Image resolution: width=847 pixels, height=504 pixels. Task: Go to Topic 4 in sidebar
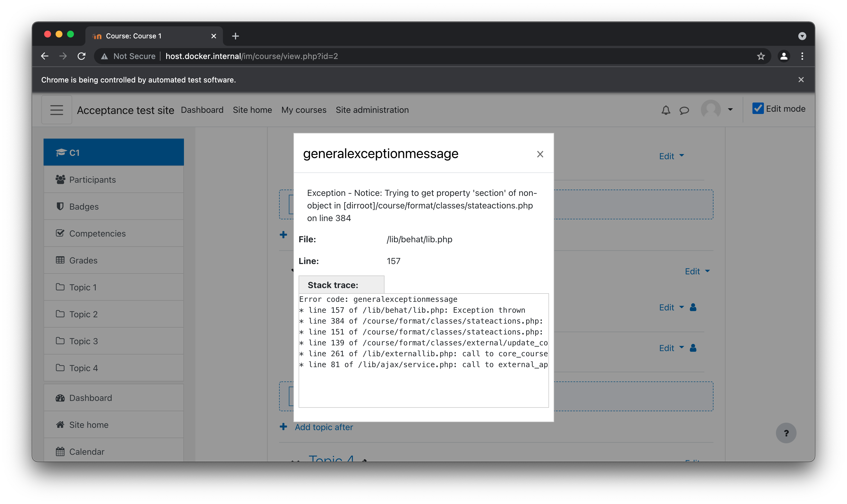[113, 368]
